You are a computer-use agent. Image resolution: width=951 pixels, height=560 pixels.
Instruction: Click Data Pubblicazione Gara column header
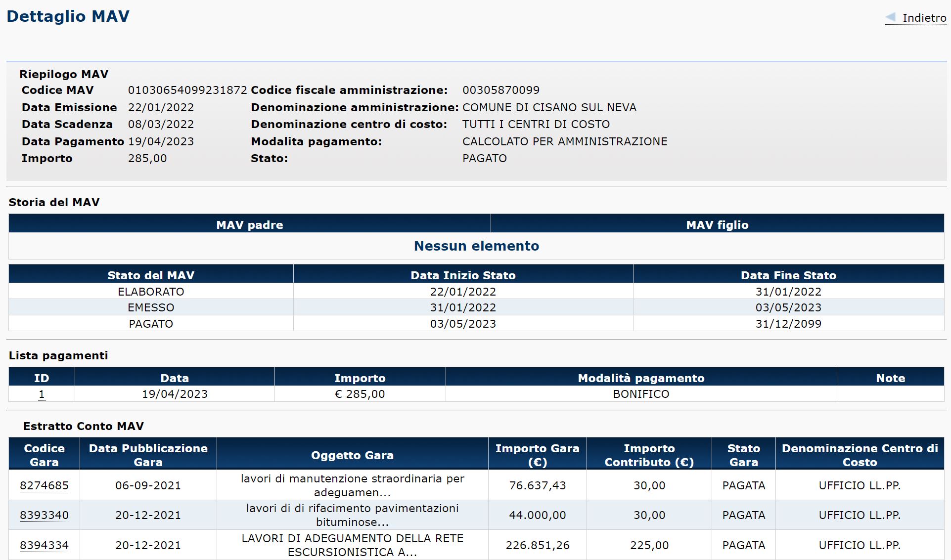coord(148,455)
